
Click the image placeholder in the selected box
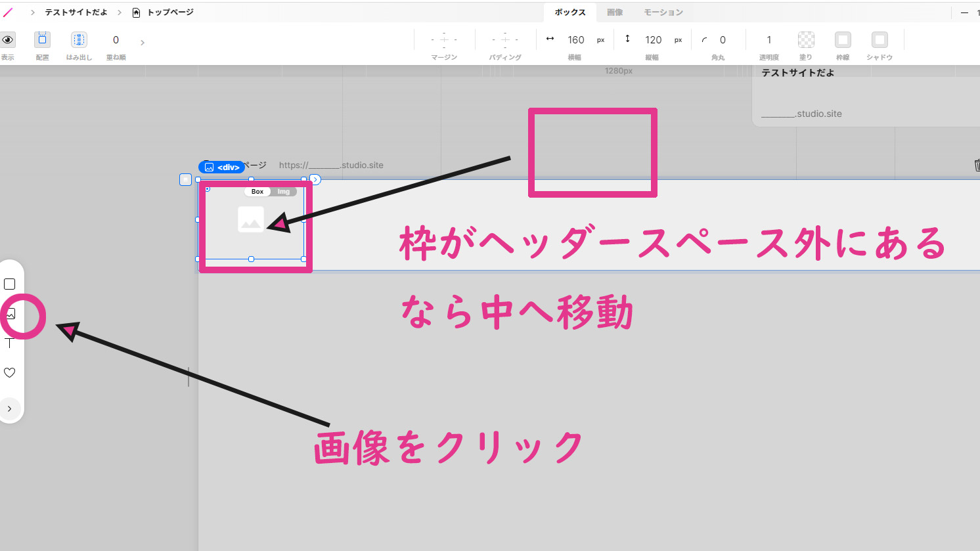point(251,220)
